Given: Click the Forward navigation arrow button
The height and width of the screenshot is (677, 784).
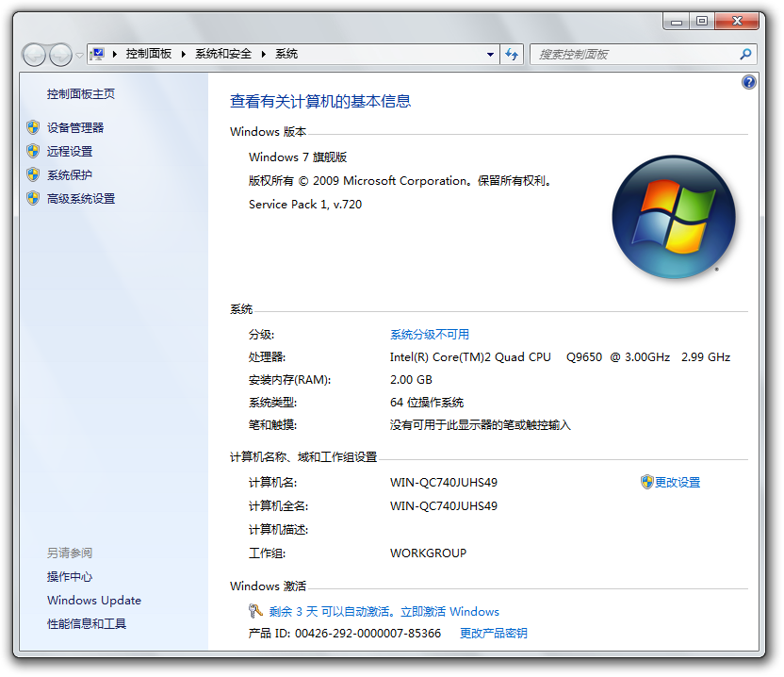Looking at the screenshot, I should (60, 55).
